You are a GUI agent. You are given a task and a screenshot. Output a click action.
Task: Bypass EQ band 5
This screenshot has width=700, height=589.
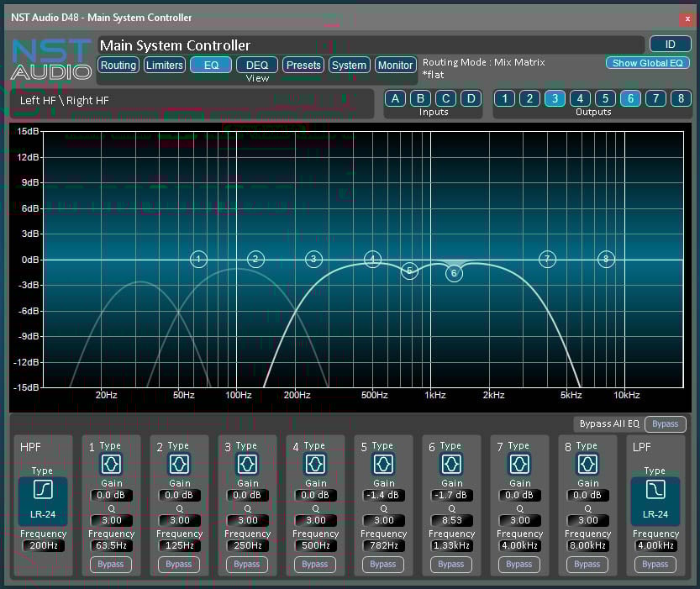tap(383, 565)
